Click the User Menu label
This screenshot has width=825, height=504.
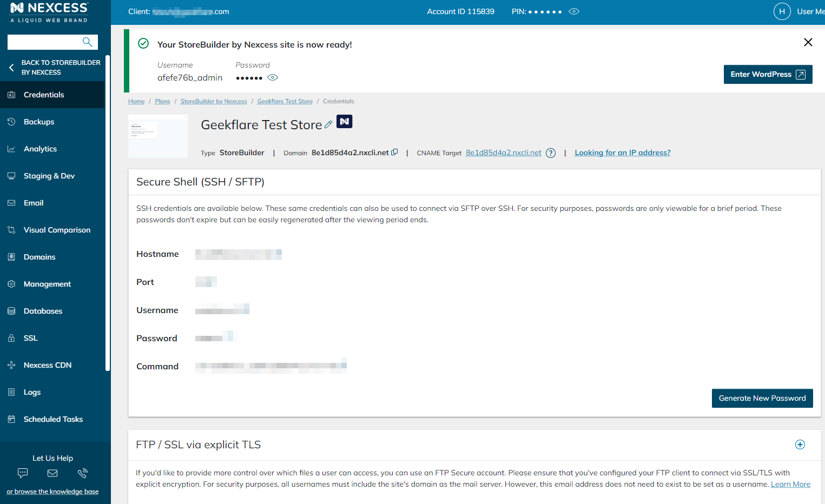[811, 11]
